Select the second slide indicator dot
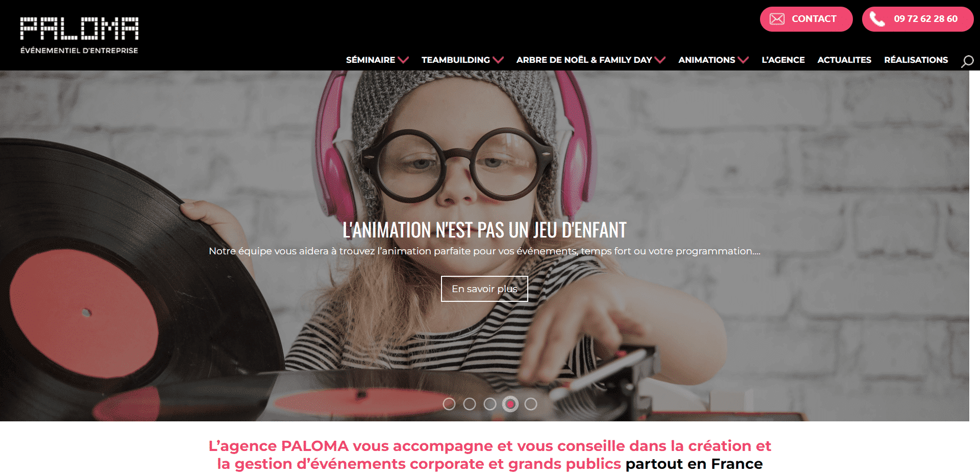Image resolution: width=980 pixels, height=476 pixels. [x=470, y=404]
